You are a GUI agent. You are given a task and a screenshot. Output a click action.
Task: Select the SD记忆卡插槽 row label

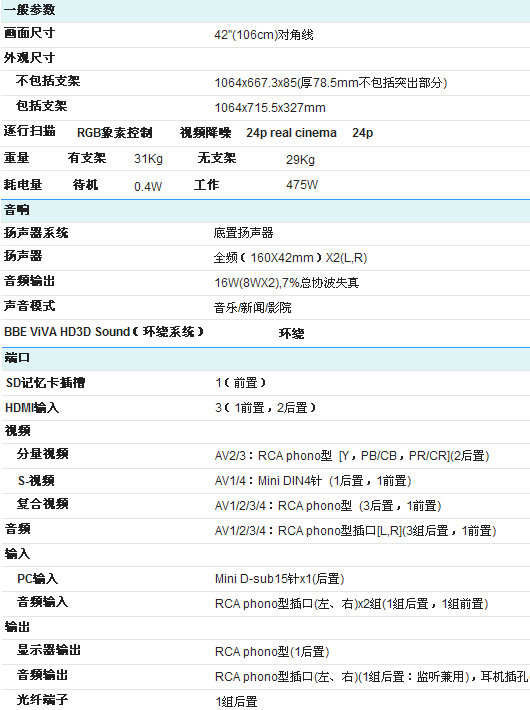(x=45, y=383)
